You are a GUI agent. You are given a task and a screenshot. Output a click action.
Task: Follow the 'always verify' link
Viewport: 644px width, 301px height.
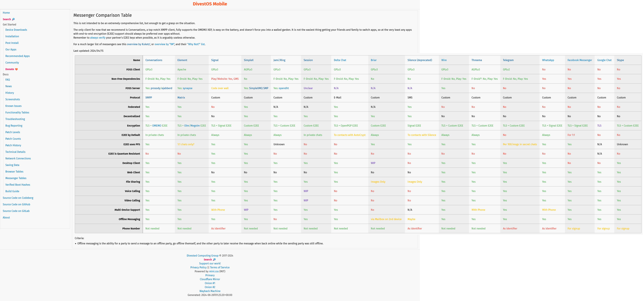[98, 38]
